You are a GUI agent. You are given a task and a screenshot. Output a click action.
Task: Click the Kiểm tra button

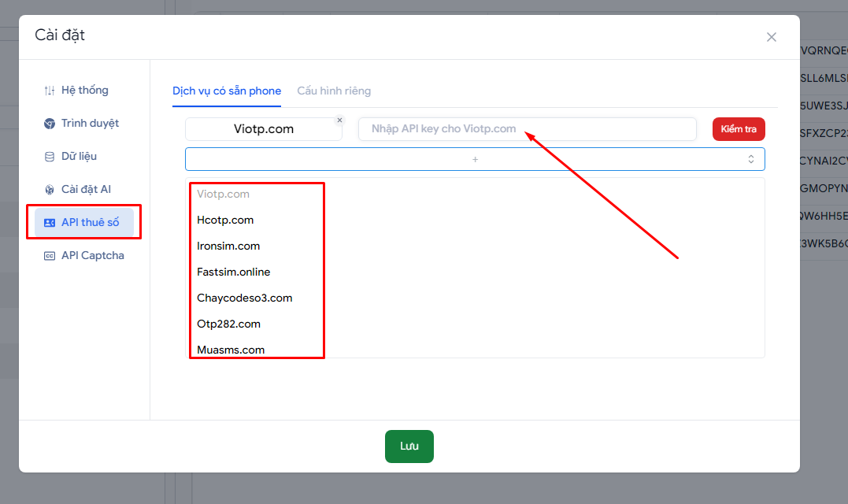pos(739,128)
